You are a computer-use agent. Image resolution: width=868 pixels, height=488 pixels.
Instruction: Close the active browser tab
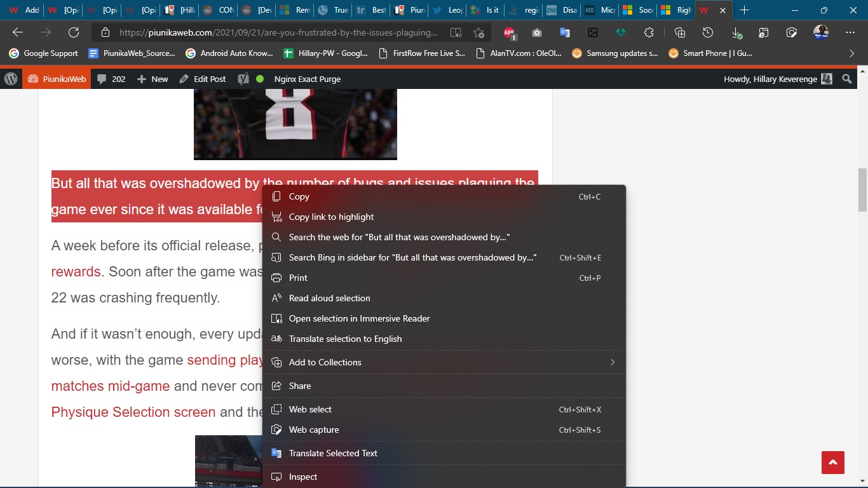tap(722, 10)
